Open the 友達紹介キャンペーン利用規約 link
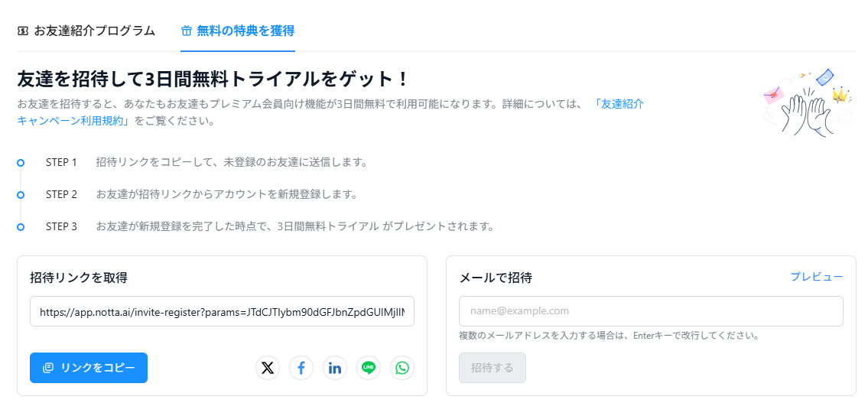Screen dimensions: 868x403 [x=330, y=112]
